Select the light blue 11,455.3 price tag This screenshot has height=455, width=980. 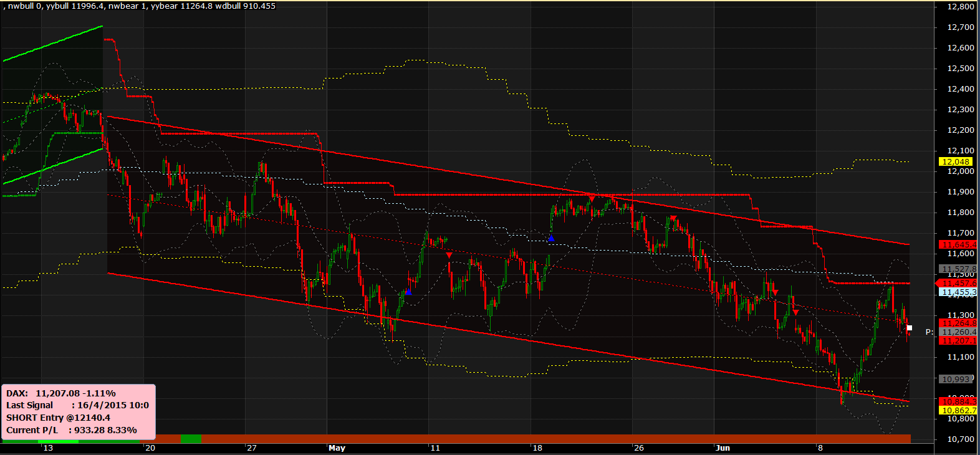[x=958, y=292]
